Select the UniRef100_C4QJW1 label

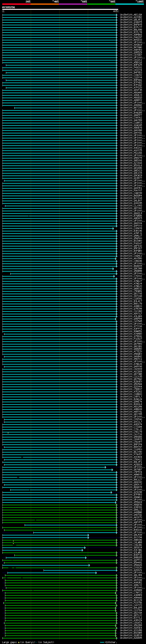[x=131, y=545]
